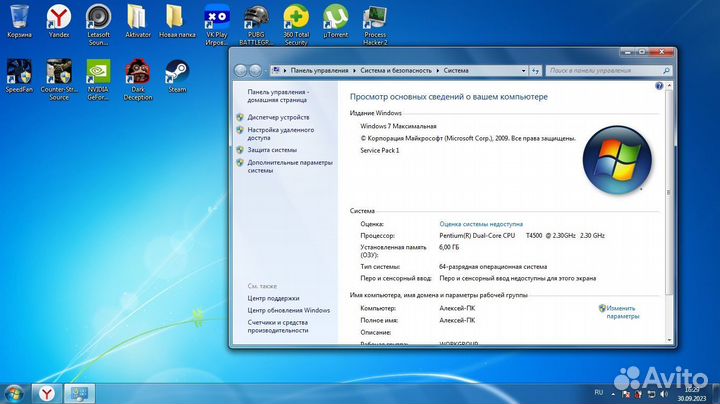Click Система и безопасность breadcrumb
720x404 pixels.
point(396,71)
